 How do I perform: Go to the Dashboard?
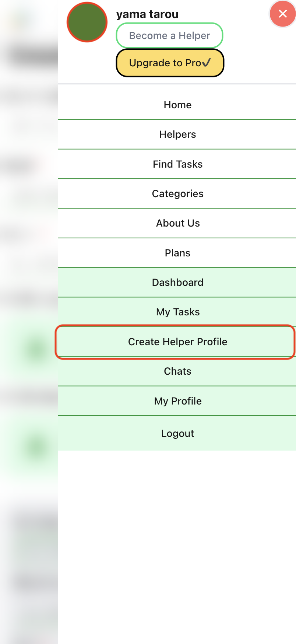pyautogui.click(x=177, y=282)
